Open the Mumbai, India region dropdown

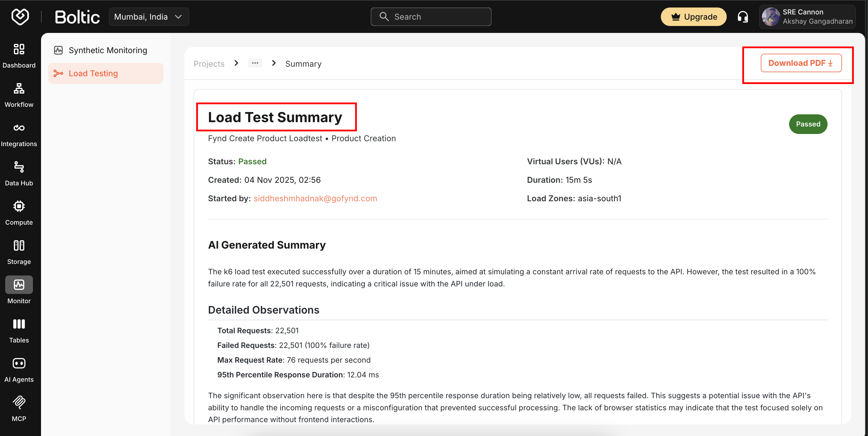click(x=149, y=16)
